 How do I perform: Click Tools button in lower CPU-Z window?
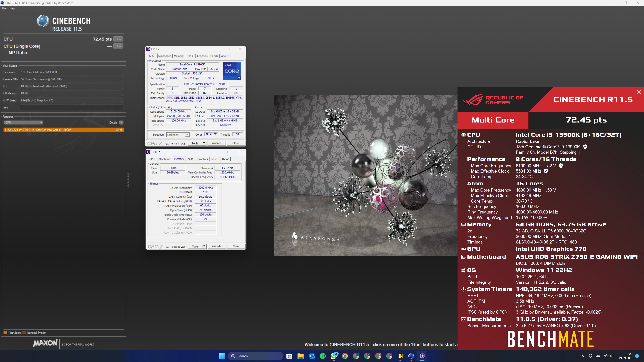coord(195,246)
